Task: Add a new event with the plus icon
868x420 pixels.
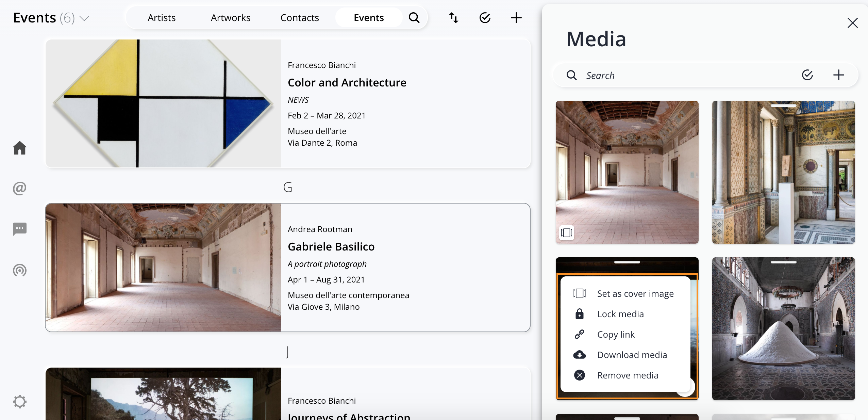Action: pyautogui.click(x=516, y=18)
